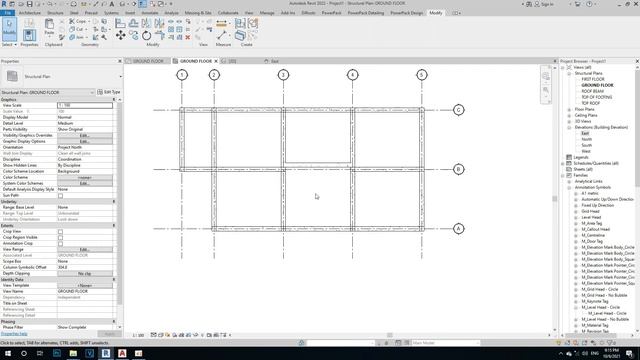
Task: Open the File menu tab
Action: click(7, 13)
